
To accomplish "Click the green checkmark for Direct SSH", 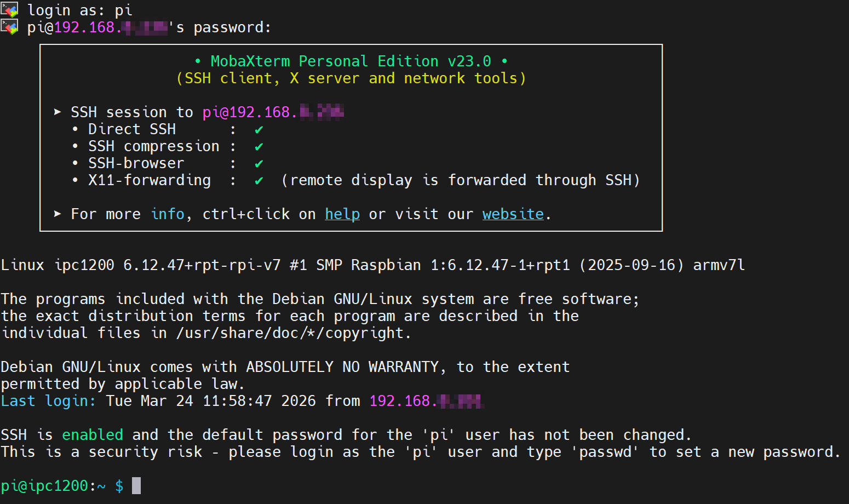I will coord(259,130).
